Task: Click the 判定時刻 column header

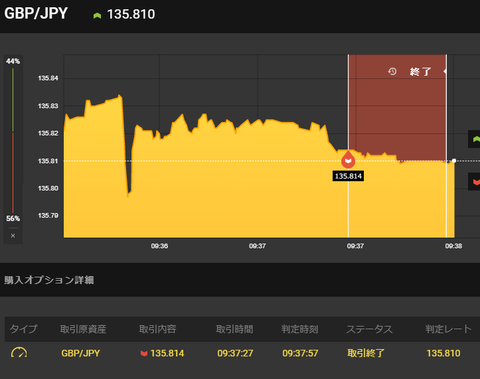Action: point(300,329)
